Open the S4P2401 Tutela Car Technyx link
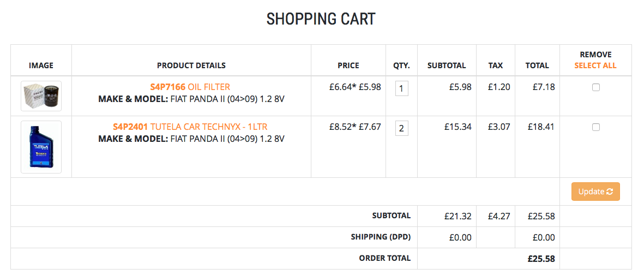Screen dimensions: 644x275 coord(190,127)
